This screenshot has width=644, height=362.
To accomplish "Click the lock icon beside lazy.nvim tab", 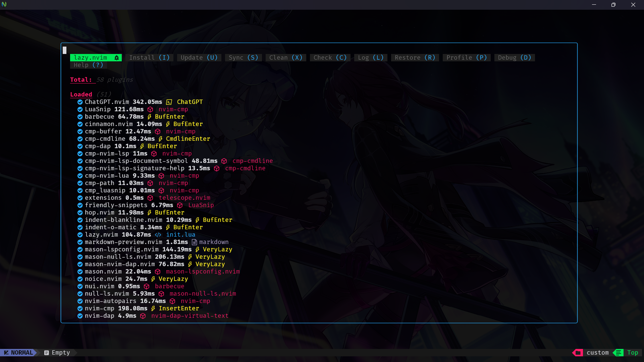I will [x=116, y=58].
